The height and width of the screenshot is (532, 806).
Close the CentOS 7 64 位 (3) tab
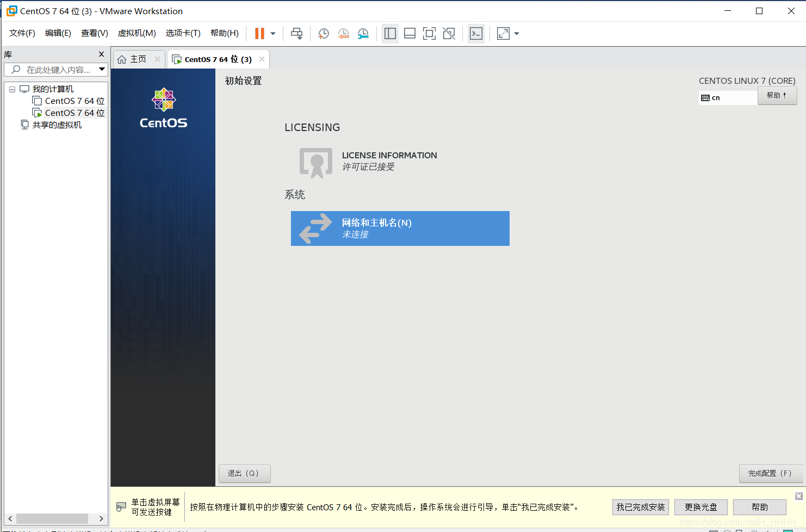[262, 59]
